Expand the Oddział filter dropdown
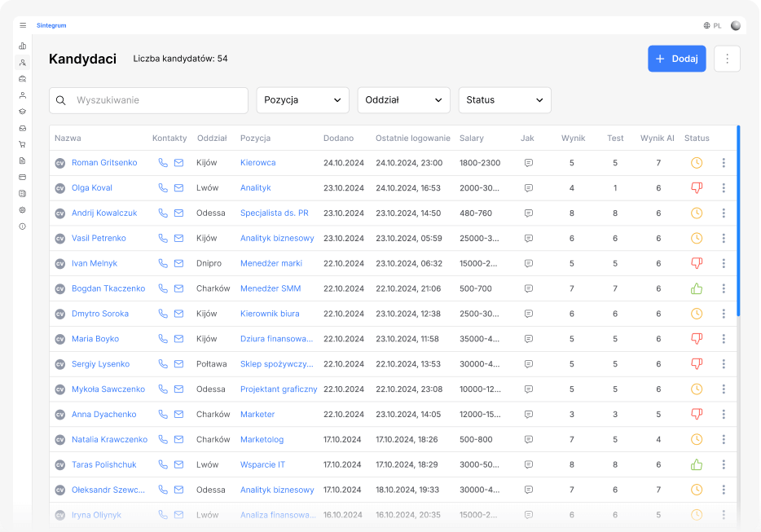Image resolution: width=761 pixels, height=532 pixels. click(x=403, y=100)
